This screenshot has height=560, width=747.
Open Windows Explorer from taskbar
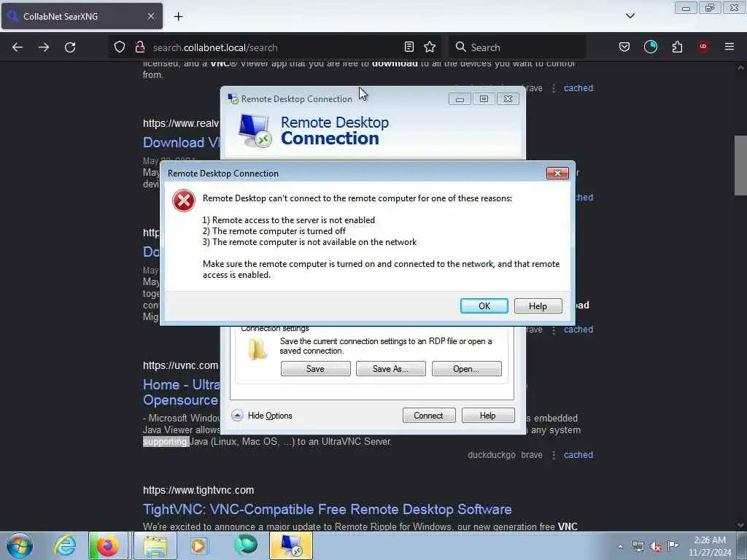tap(155, 545)
